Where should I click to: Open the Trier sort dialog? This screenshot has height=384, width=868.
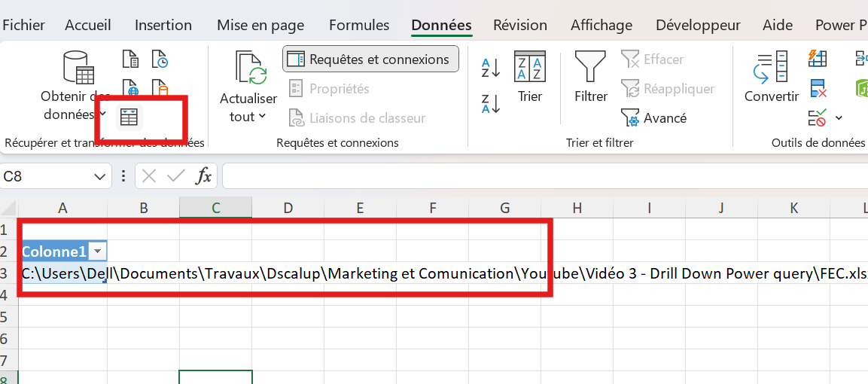[x=530, y=76]
